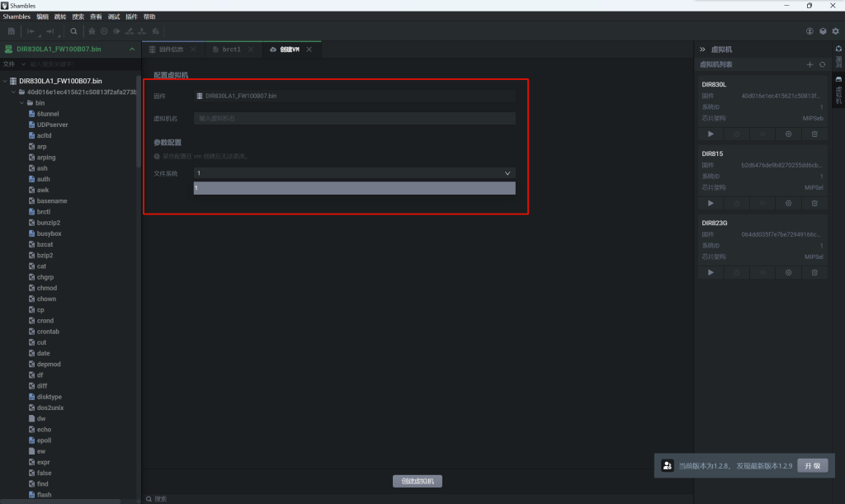
Task: Click the search magnifier in the toolbar
Action: coord(73,31)
